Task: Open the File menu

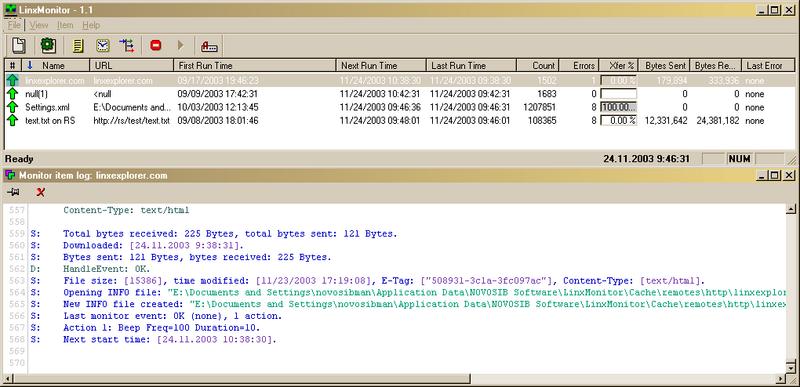Action: click(14, 25)
